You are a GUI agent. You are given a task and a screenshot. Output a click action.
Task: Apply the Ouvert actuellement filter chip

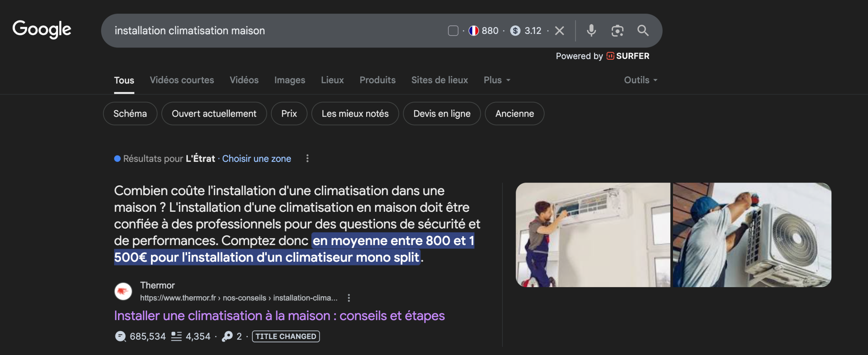pos(214,114)
